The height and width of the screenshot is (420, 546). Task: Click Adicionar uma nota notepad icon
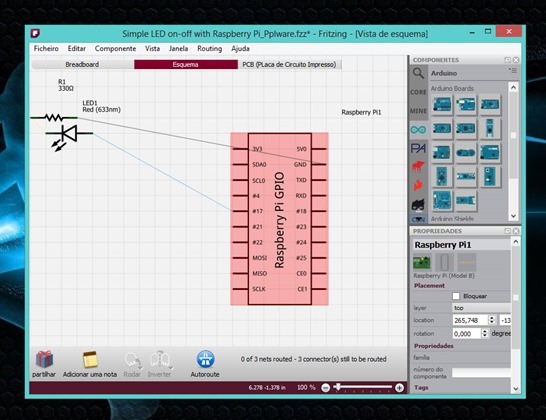click(x=90, y=359)
